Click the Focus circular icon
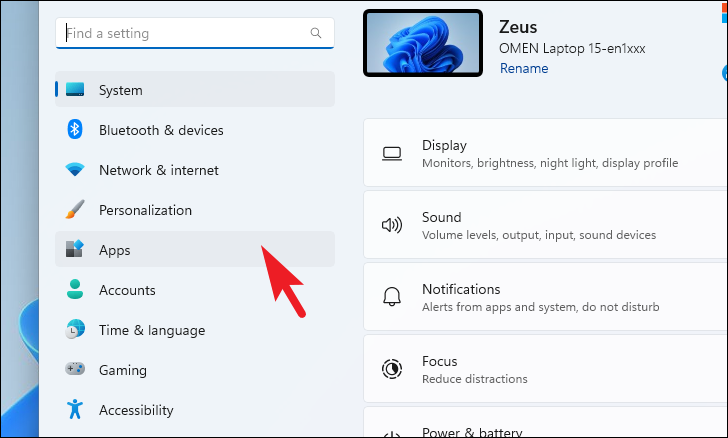This screenshot has height=438, width=728. [392, 369]
